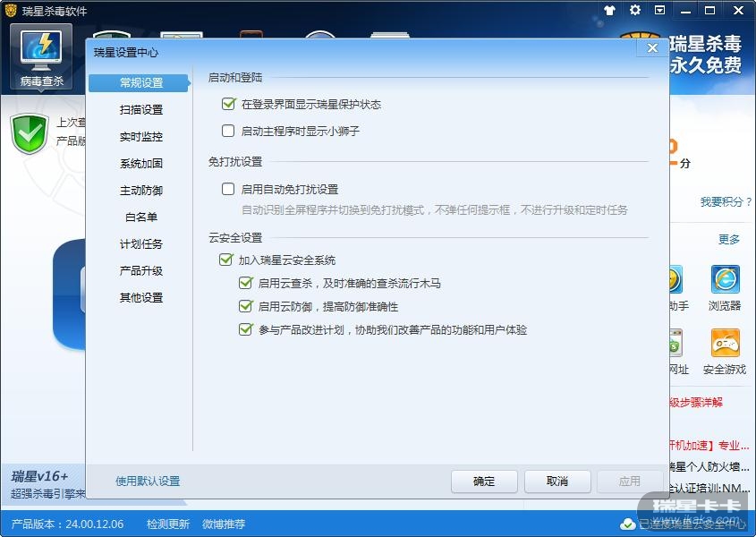Click 产品版本 text in status bar

point(67,524)
